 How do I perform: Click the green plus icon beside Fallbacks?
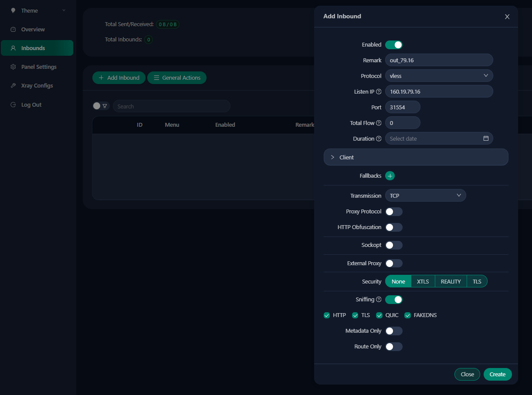click(x=390, y=176)
